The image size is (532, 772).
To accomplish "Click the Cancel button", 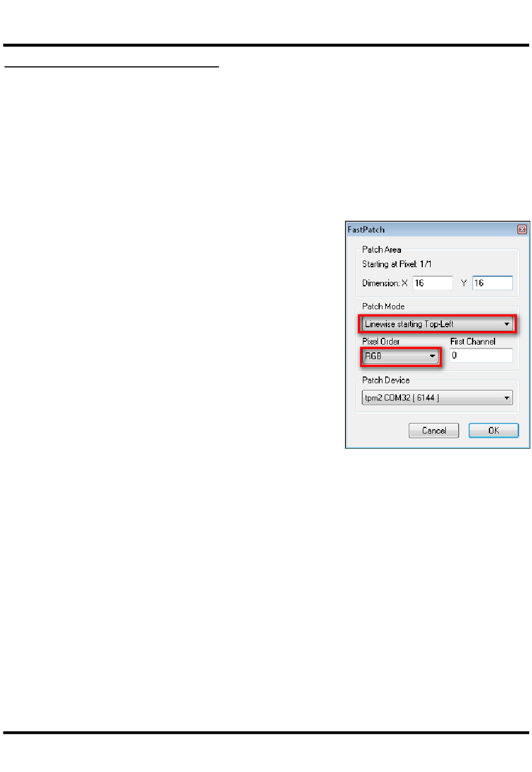I will coord(434,430).
